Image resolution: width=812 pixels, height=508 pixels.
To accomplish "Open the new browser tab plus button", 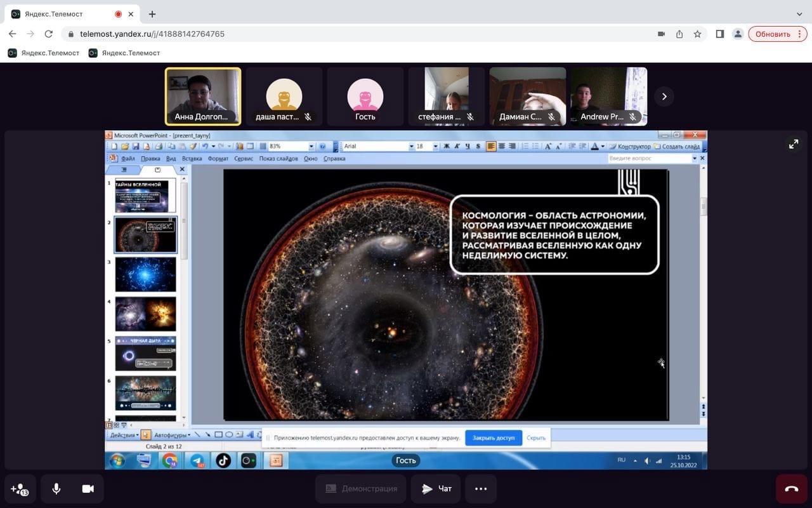I will (x=152, y=14).
